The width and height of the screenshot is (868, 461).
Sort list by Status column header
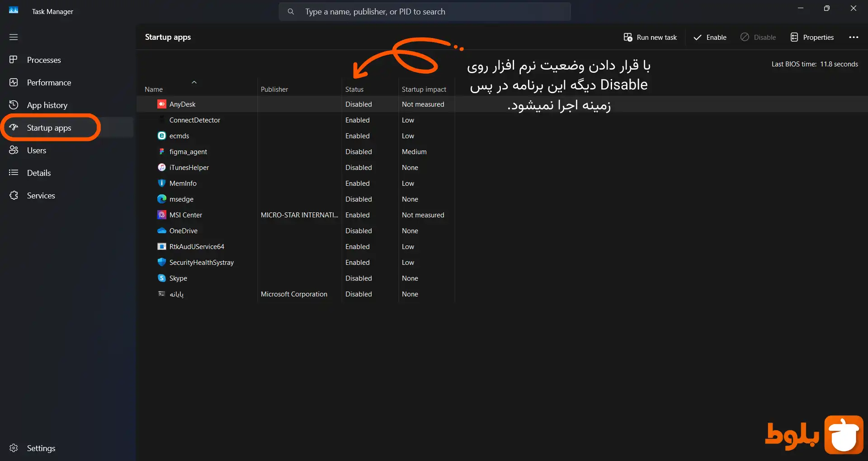click(354, 89)
